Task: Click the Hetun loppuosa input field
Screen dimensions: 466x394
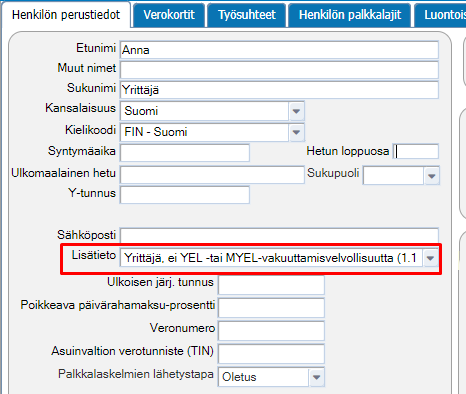Action: point(416,151)
